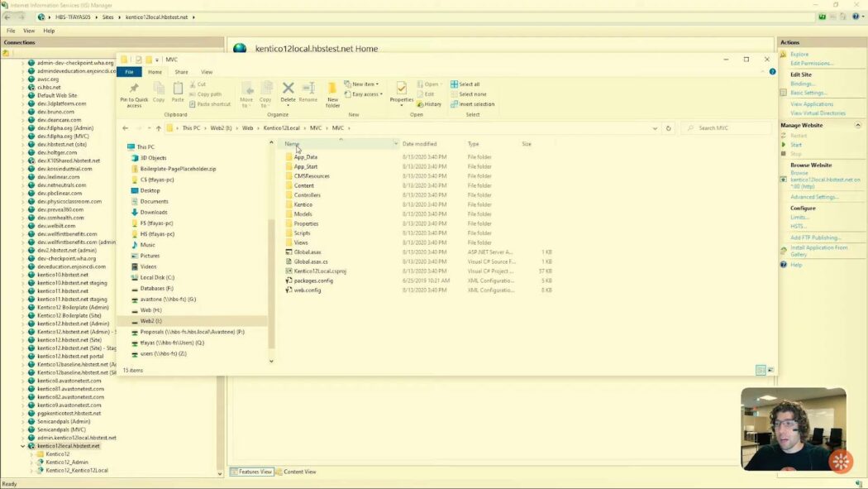This screenshot has width=868, height=489.
Task: Select the Global.asax file
Action: [308, 252]
